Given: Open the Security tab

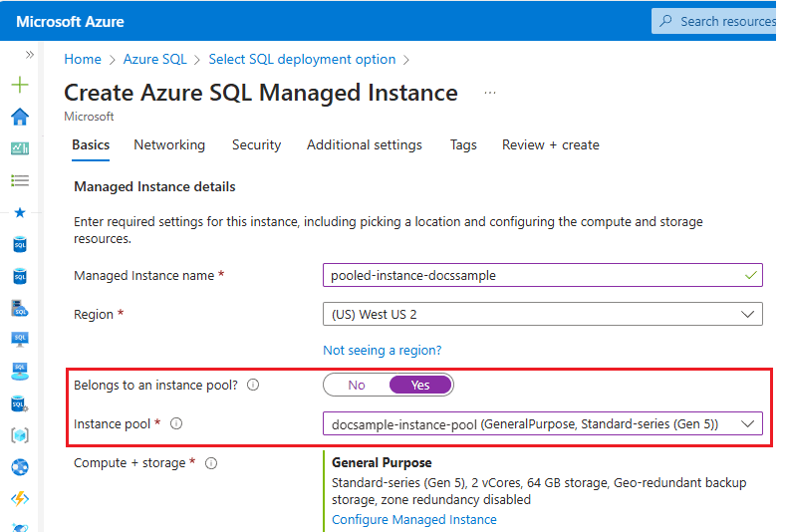Looking at the screenshot, I should 256,145.
